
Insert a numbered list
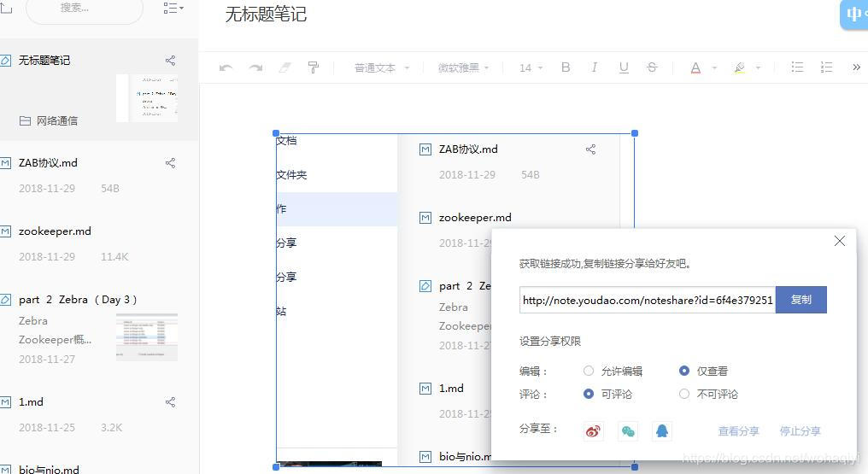[x=826, y=67]
